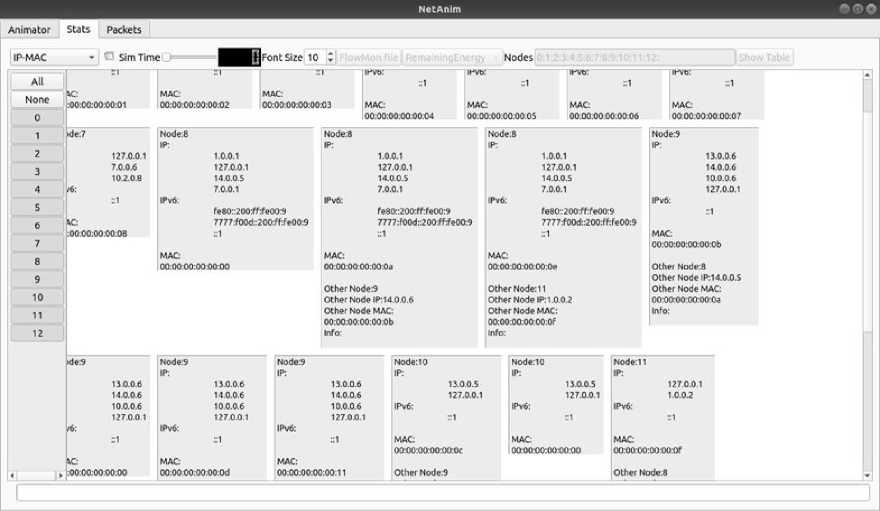Click the bottom status text field
This screenshot has height=511, width=880.
443,492
